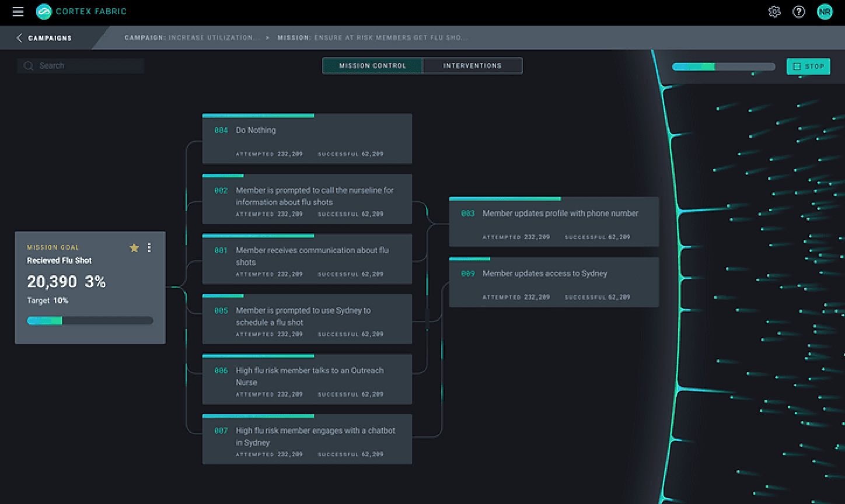This screenshot has width=845, height=504.
Task: Click the 3% mission goal percentage
Action: coord(95,282)
